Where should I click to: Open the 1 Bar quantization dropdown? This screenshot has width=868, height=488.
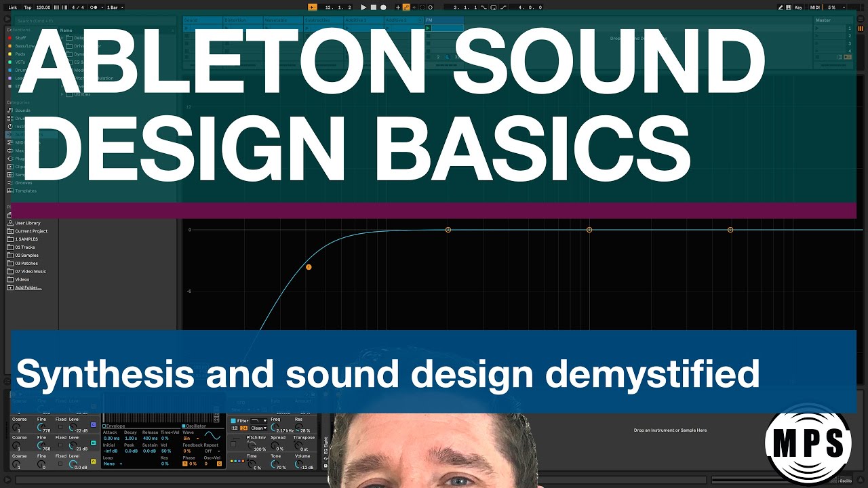click(x=115, y=7)
